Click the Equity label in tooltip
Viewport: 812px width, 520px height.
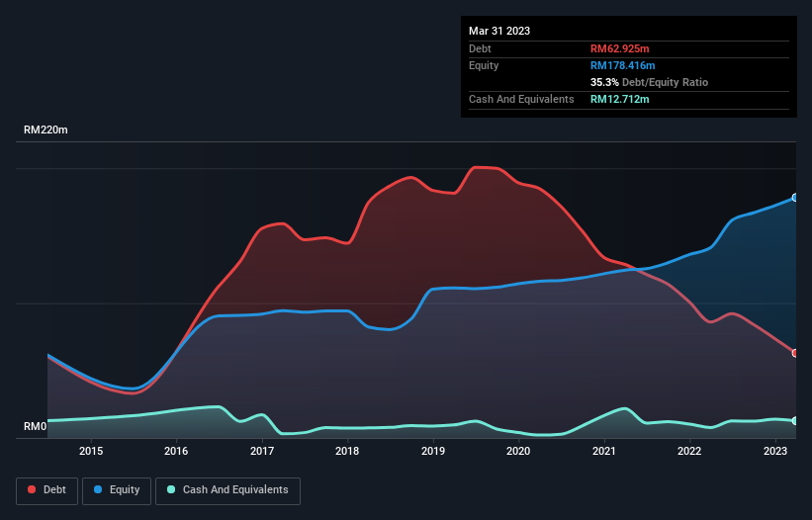pos(484,65)
